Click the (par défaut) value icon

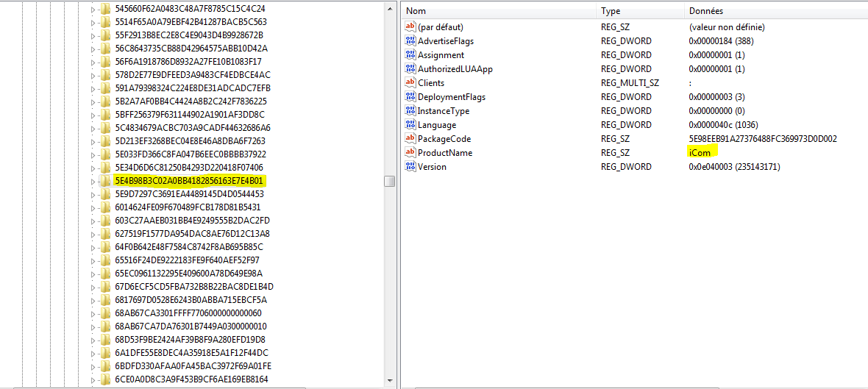[x=410, y=27]
